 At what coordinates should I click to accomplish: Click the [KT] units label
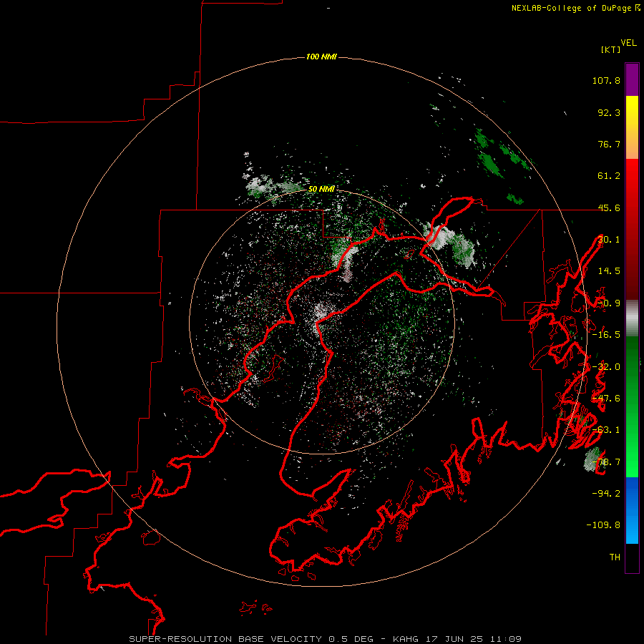pos(611,49)
